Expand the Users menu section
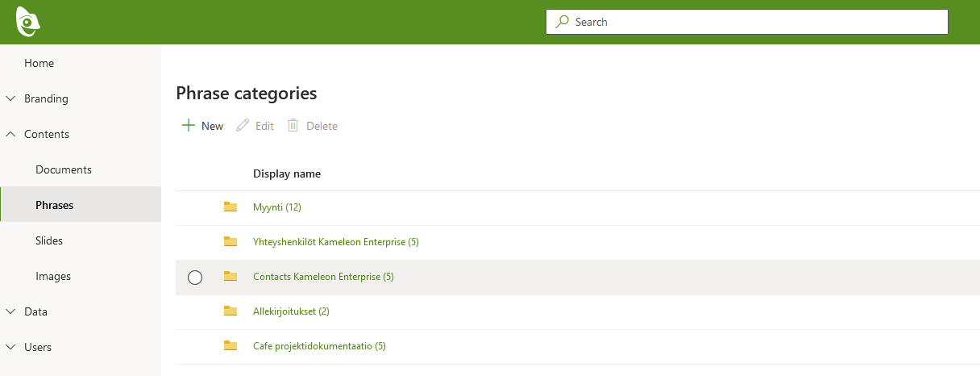Viewport: 980px width, 376px height. (x=10, y=347)
